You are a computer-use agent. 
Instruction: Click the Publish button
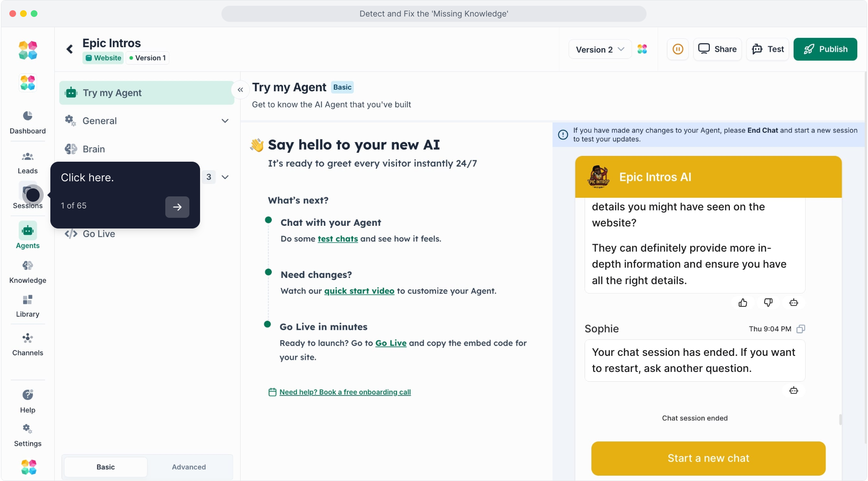(x=825, y=49)
